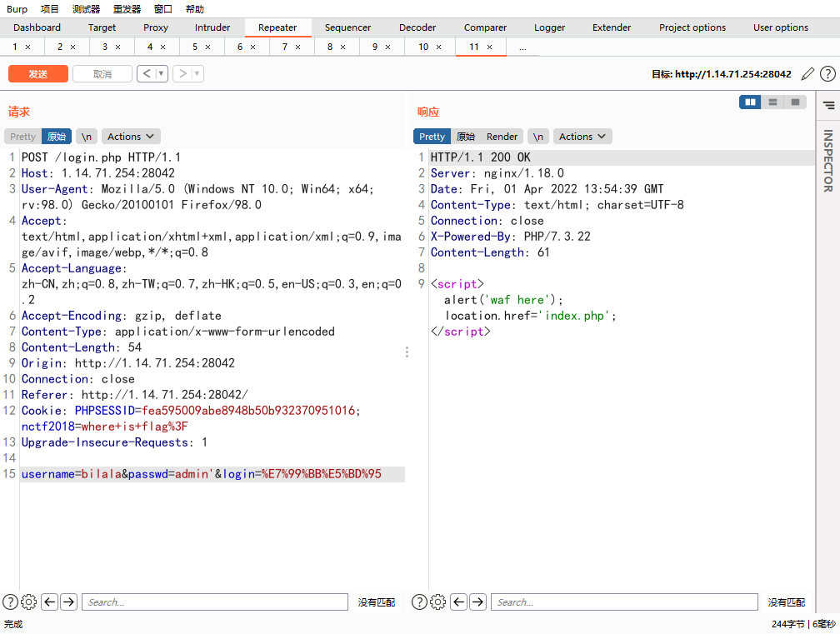Screen dimensions: 840x634
Task: Switch to the stacked horizontal layout view
Action: tap(772, 102)
